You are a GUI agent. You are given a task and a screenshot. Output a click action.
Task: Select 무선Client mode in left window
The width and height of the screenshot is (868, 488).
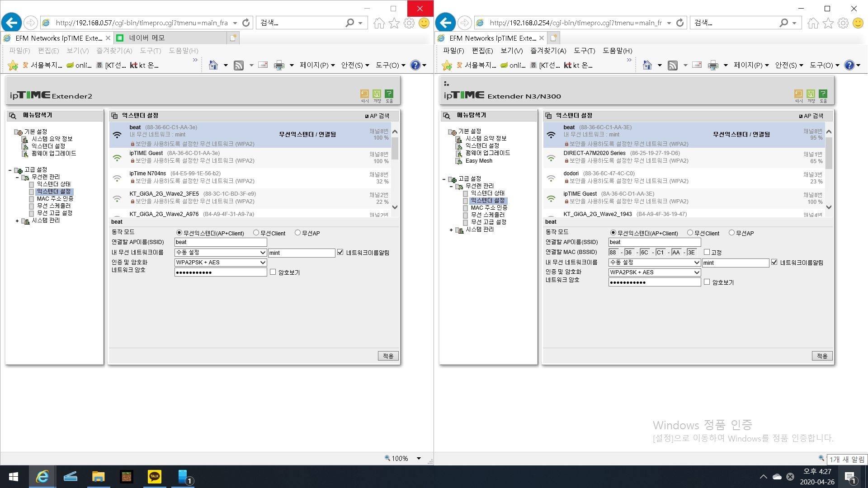tap(256, 233)
